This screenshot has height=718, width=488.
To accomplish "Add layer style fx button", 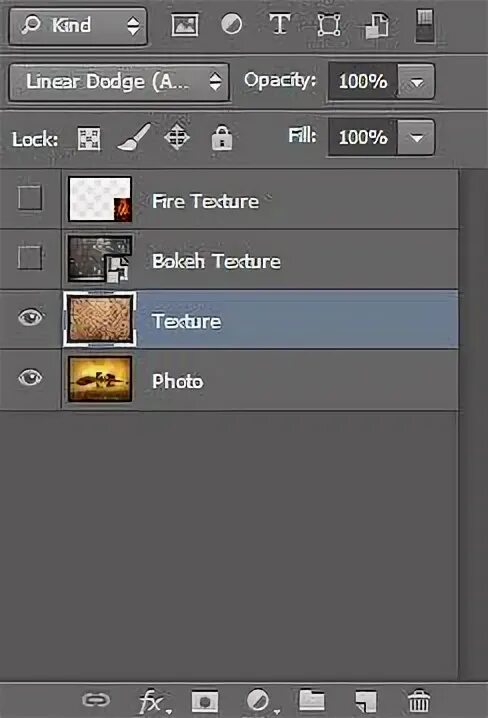I will coord(154,701).
